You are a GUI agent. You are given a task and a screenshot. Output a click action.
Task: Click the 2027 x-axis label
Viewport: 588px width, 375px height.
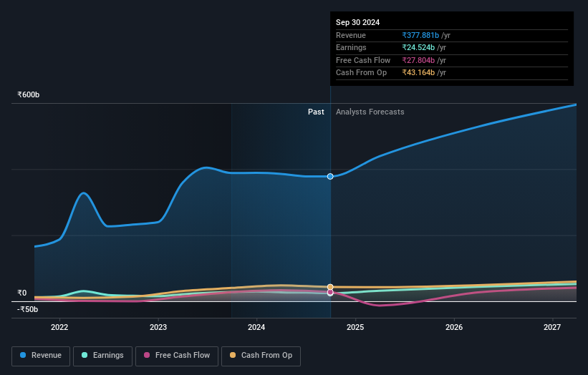552,328
